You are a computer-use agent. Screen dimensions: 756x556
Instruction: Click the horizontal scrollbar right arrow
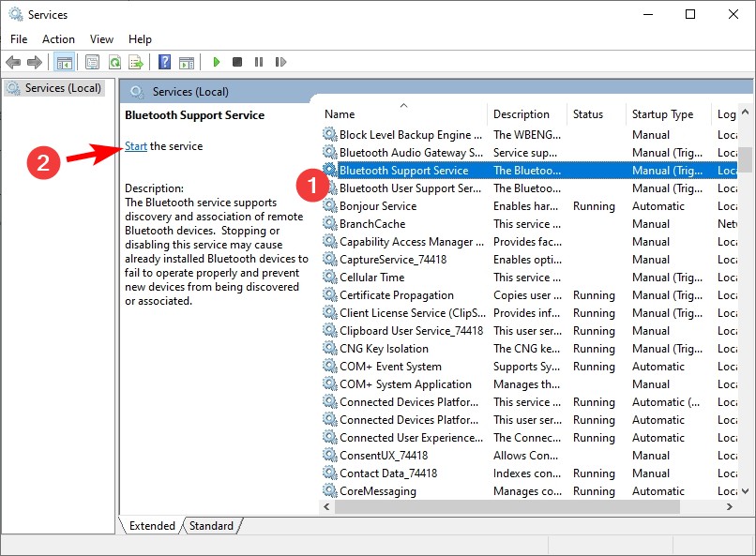730,506
